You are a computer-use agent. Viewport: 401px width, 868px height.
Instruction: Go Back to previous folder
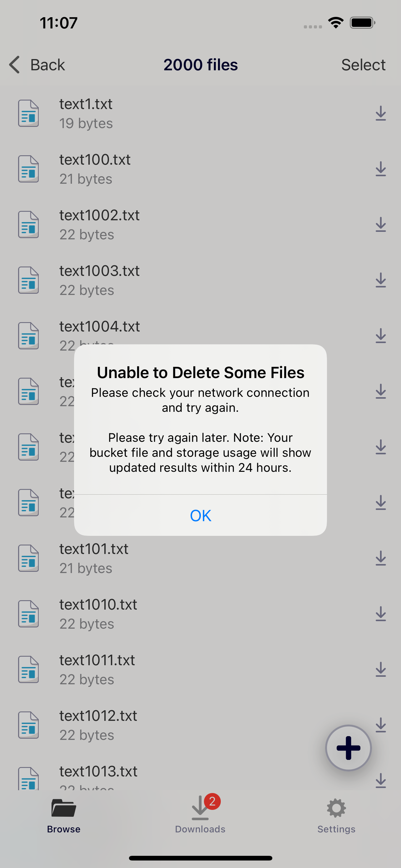click(x=37, y=65)
